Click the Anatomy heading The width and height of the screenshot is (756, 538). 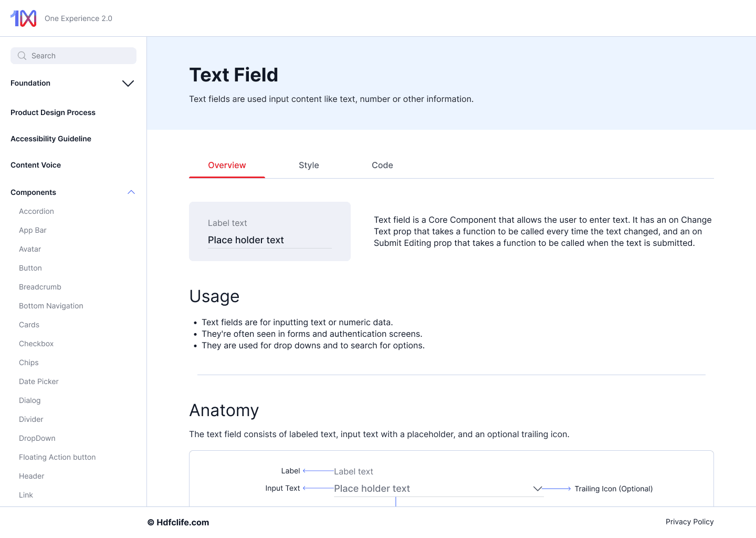[x=224, y=410]
